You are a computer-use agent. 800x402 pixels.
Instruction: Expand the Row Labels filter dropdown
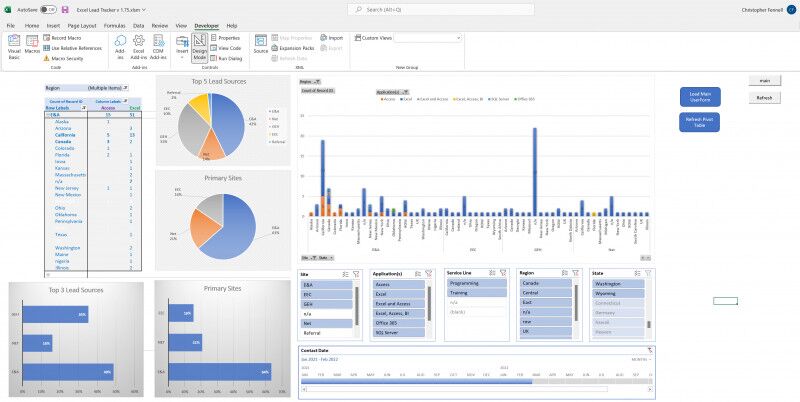(83, 108)
